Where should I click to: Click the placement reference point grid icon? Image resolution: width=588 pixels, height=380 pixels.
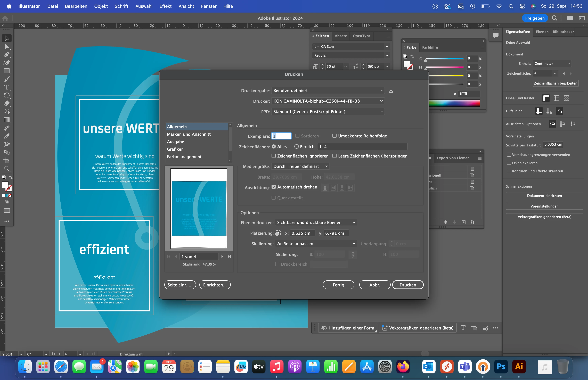(x=278, y=233)
